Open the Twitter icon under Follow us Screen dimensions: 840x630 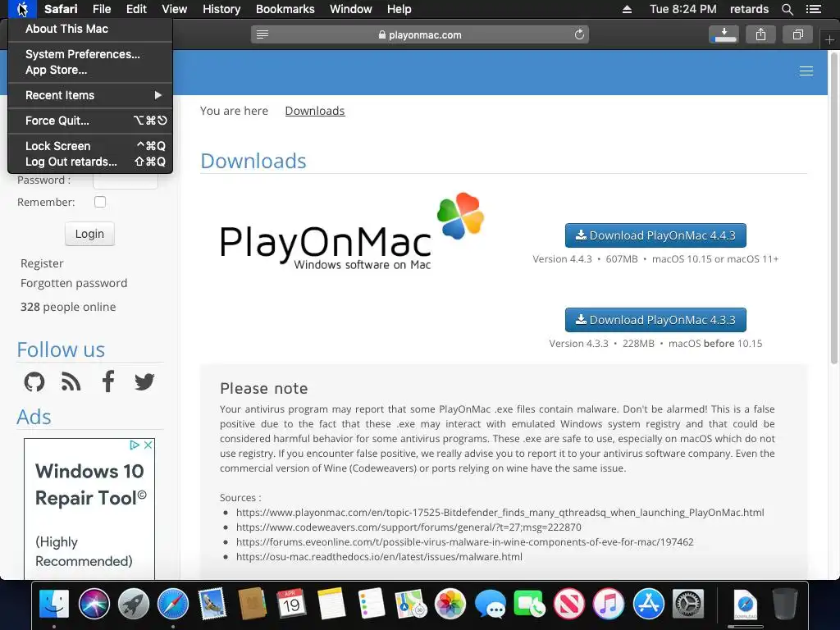144,382
